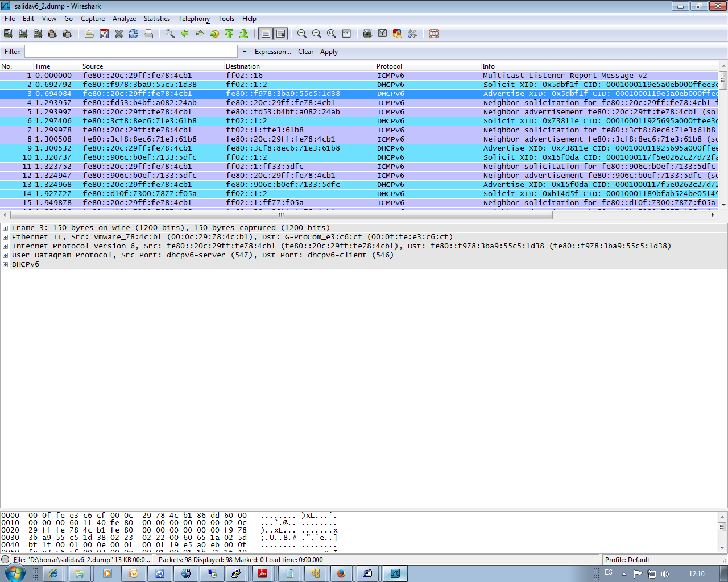Zoom in on the packet list
This screenshot has width=728, height=582.
tap(303, 34)
